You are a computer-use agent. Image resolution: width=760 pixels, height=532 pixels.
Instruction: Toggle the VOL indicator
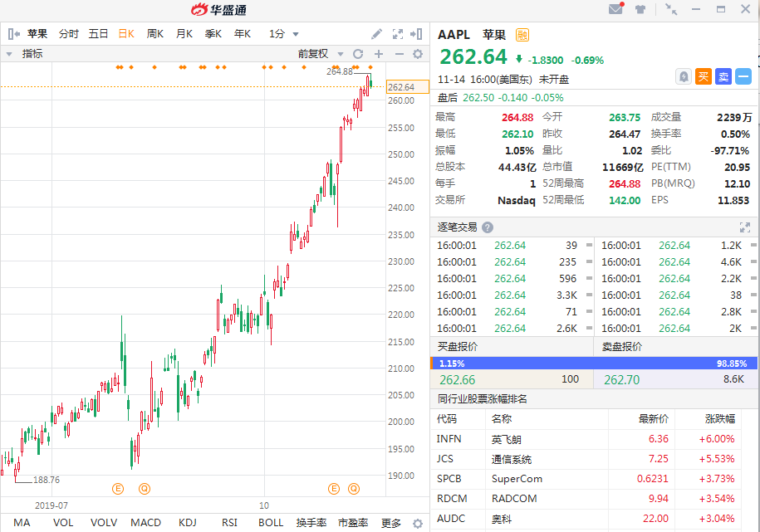pos(63,523)
